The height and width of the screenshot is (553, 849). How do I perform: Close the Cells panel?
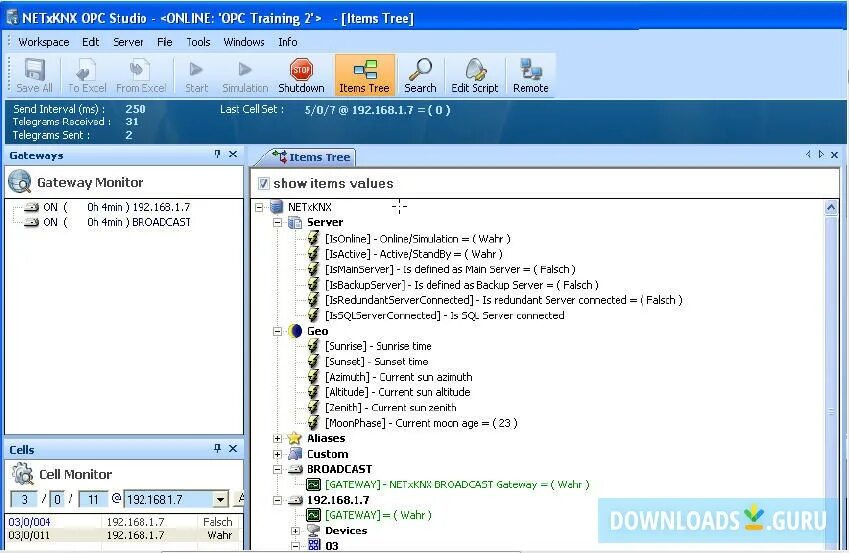click(233, 448)
